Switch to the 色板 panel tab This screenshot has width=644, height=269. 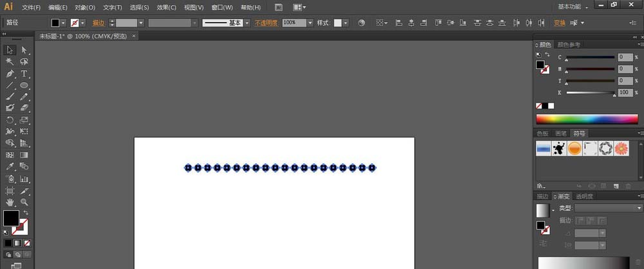click(x=543, y=133)
